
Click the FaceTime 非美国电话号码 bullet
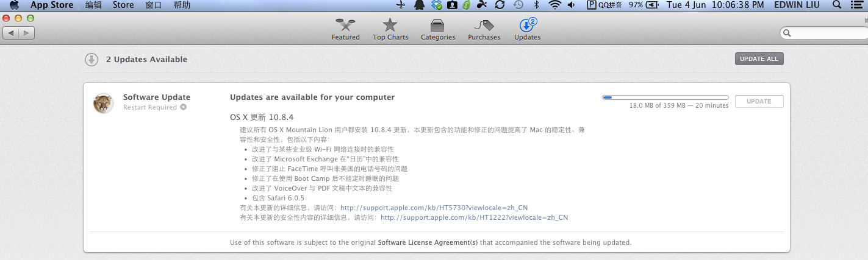click(x=329, y=169)
